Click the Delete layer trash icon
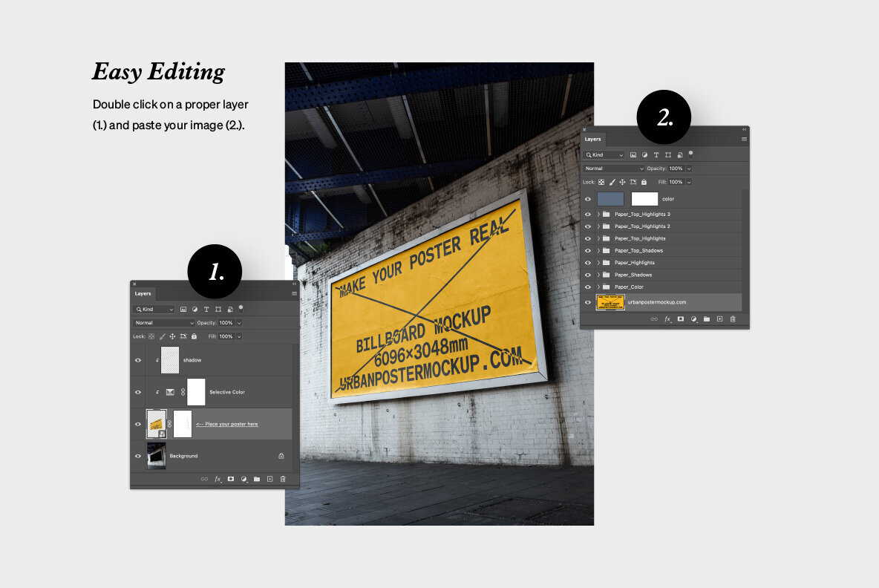The image size is (879, 588). pos(283,478)
